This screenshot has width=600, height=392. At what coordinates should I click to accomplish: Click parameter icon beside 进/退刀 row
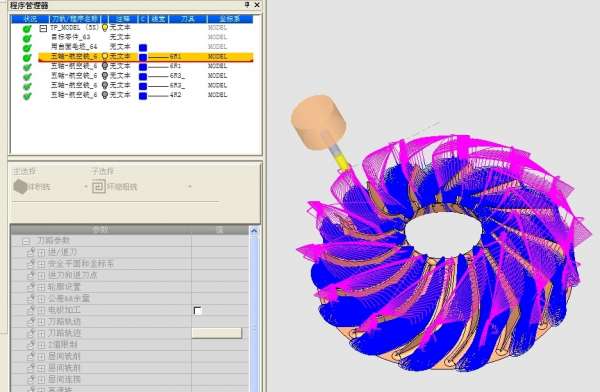point(31,252)
